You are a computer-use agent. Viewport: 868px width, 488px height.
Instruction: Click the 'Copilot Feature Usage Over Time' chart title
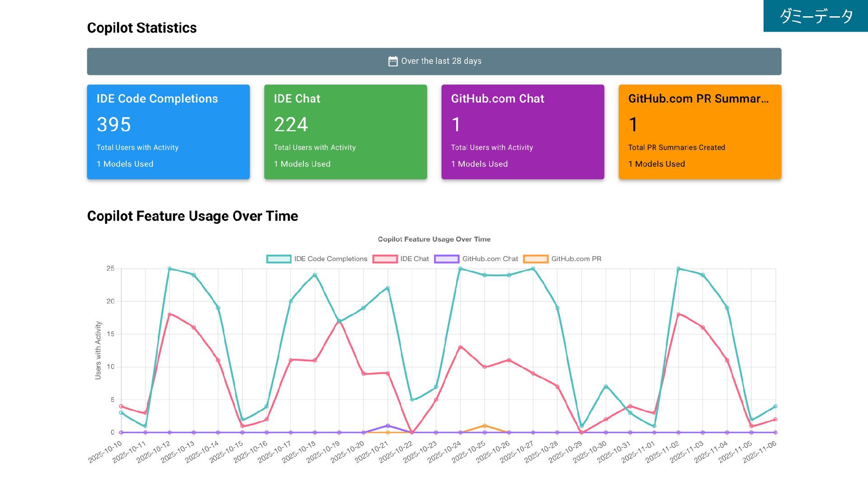(434, 239)
